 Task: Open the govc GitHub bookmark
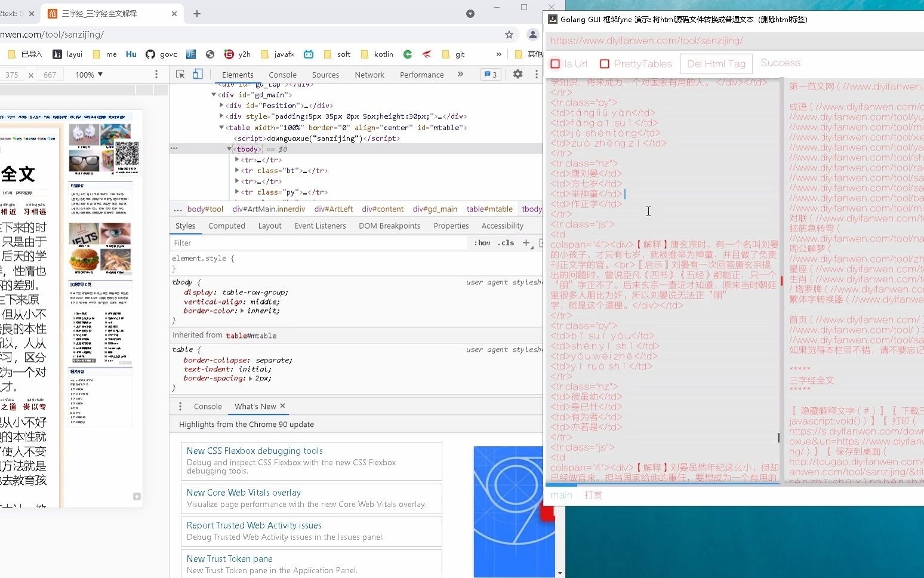tap(161, 54)
